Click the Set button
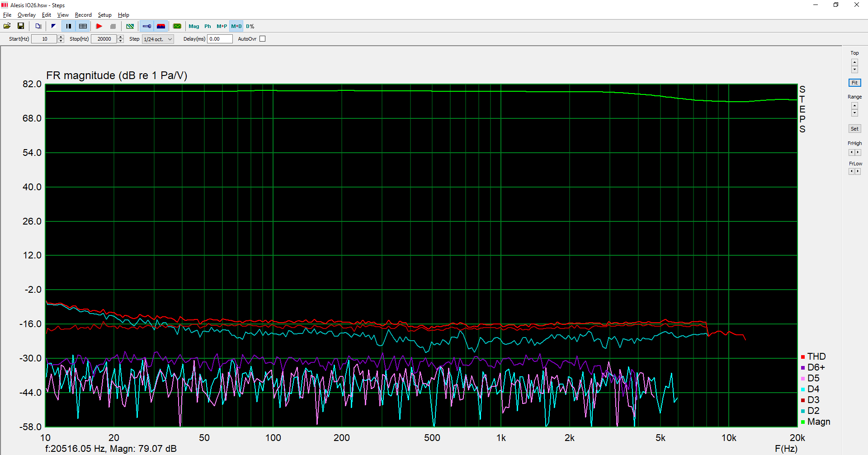Image resolution: width=868 pixels, height=455 pixels. coord(854,129)
